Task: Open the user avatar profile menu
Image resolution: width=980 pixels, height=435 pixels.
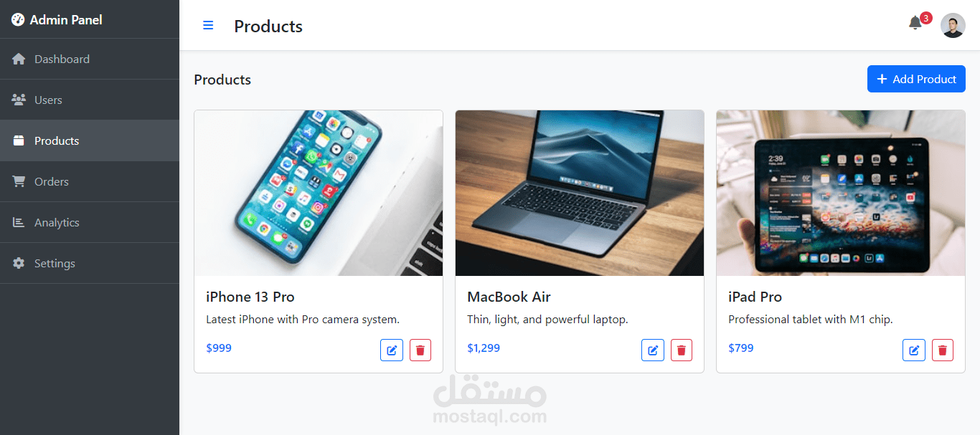Action: pos(953,26)
